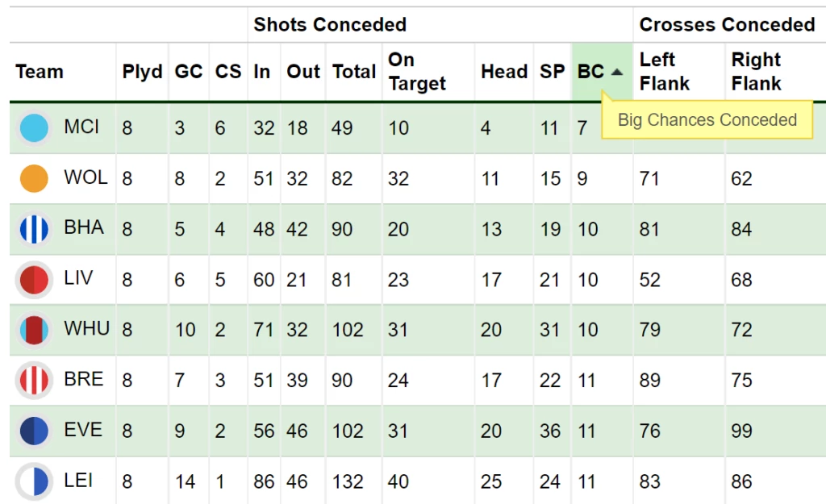This screenshot has width=826, height=504.
Task: Click the Team column header
Action: tap(40, 72)
